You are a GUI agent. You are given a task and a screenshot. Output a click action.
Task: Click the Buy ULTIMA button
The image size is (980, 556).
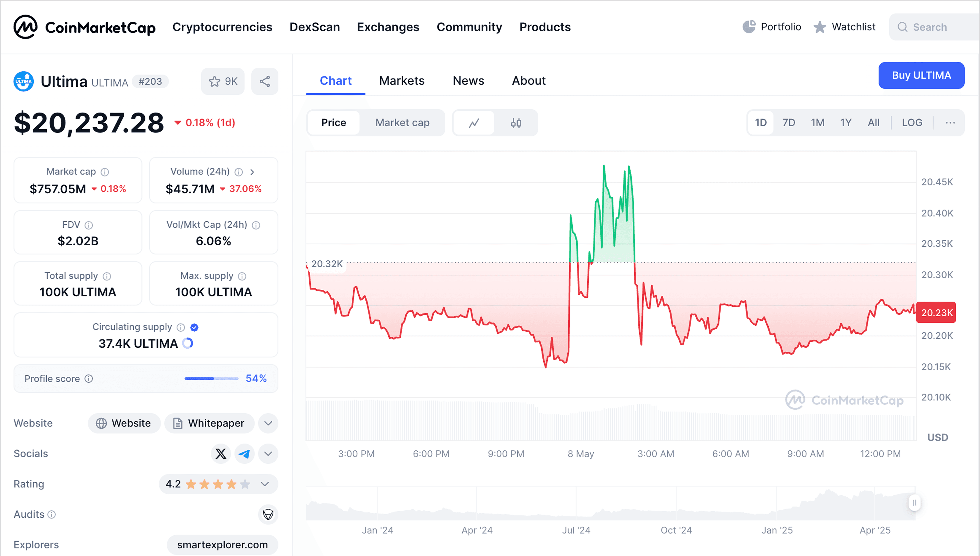tap(921, 75)
